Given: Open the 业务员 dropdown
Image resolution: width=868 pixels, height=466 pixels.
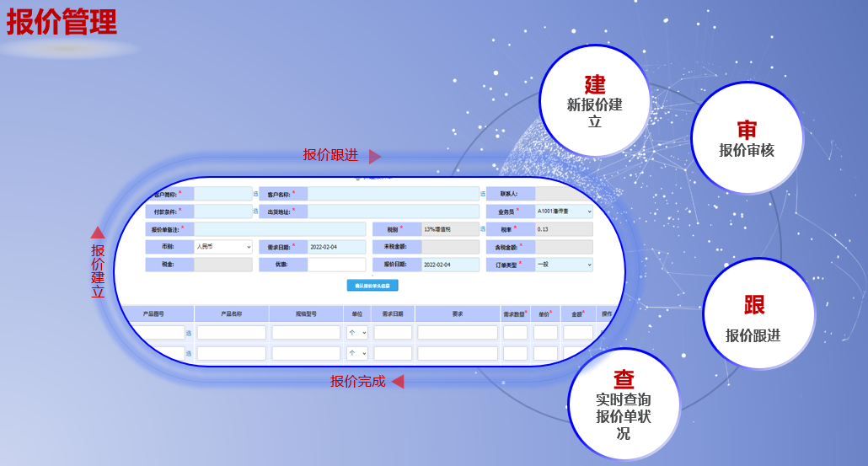Looking at the screenshot, I should pos(564,212).
